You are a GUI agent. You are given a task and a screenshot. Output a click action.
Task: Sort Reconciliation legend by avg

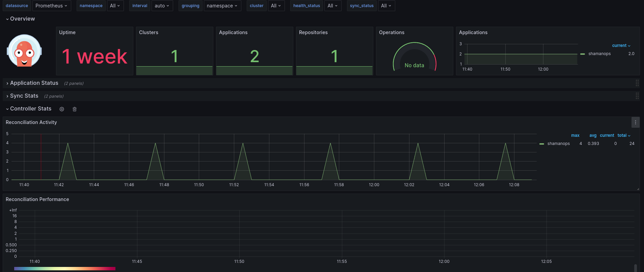click(593, 135)
